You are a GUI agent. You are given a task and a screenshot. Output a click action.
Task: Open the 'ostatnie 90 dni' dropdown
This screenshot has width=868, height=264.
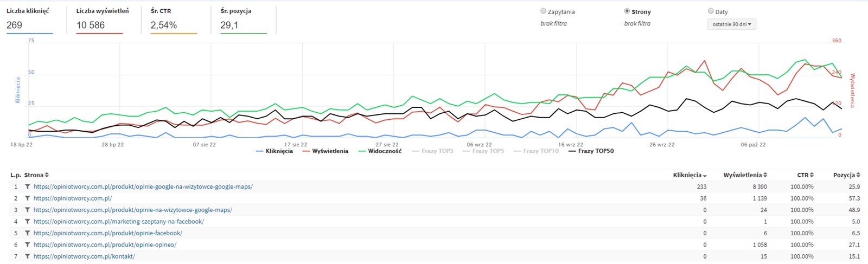731,24
